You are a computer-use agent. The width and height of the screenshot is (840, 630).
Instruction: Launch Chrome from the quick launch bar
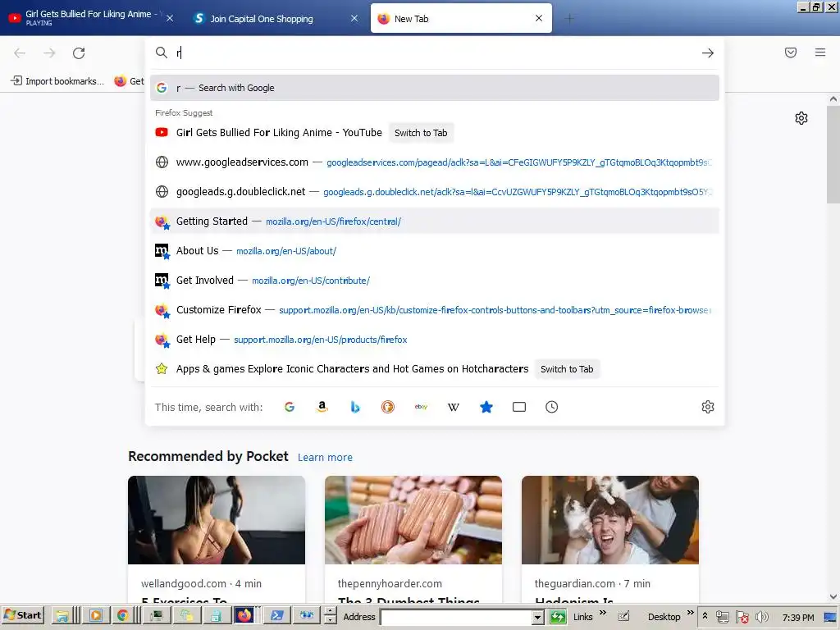[x=123, y=616]
